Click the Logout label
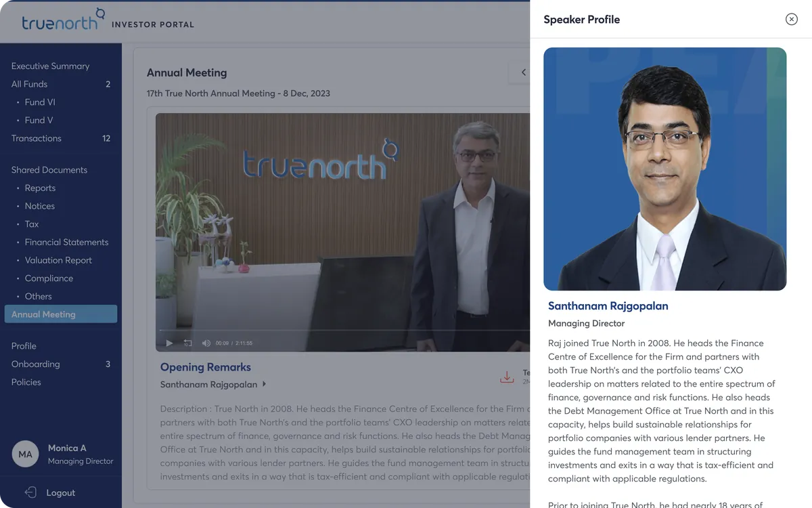812x508 pixels. coord(60,492)
